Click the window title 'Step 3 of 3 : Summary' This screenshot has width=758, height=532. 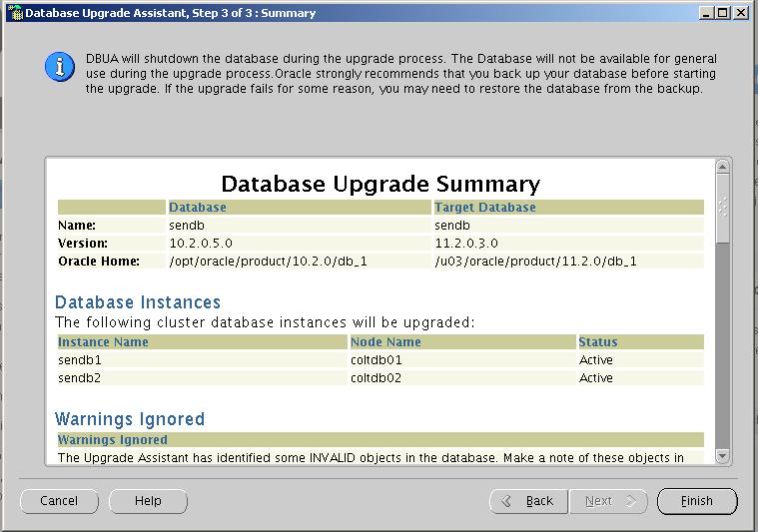pos(254,13)
